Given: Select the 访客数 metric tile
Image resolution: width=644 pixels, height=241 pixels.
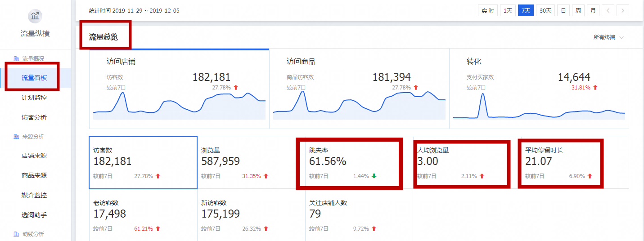Looking at the screenshot, I should pyautogui.click(x=143, y=162).
